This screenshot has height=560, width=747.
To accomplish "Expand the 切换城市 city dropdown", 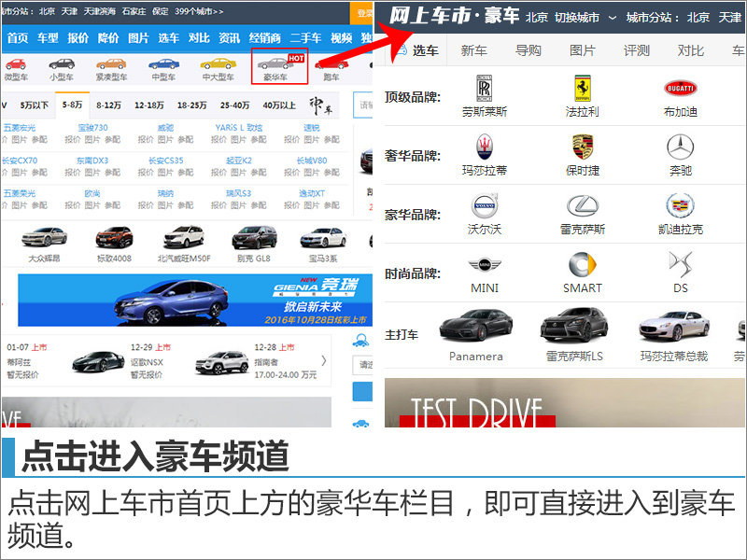I will tap(585, 18).
